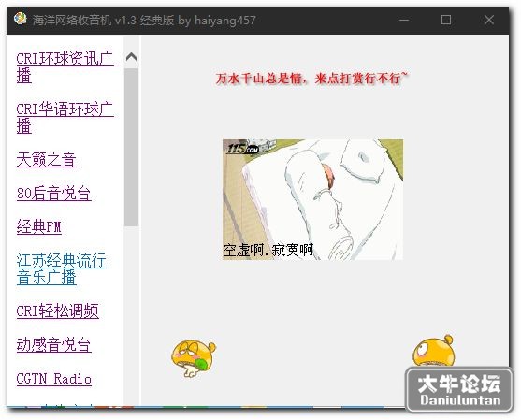521x420 pixels.
Task: Click the app icon in title bar
Action: pyautogui.click(x=21, y=19)
